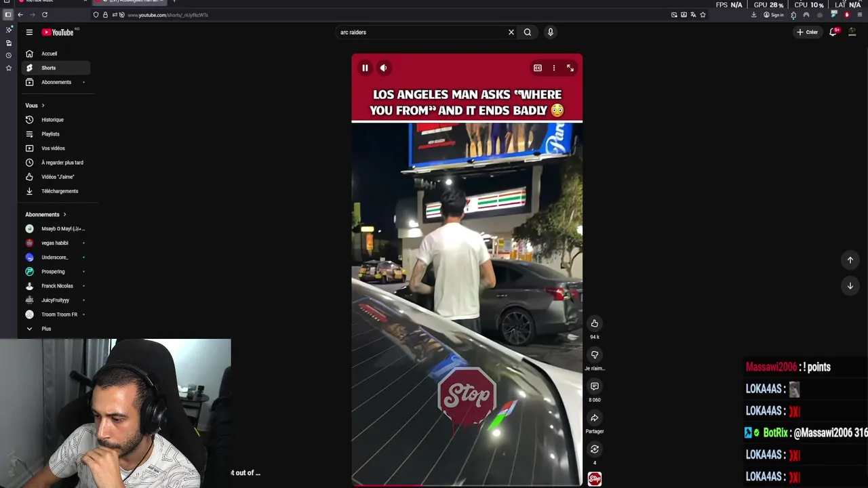Click the Short's title text overlay
The height and width of the screenshot is (488, 868).
click(x=467, y=102)
